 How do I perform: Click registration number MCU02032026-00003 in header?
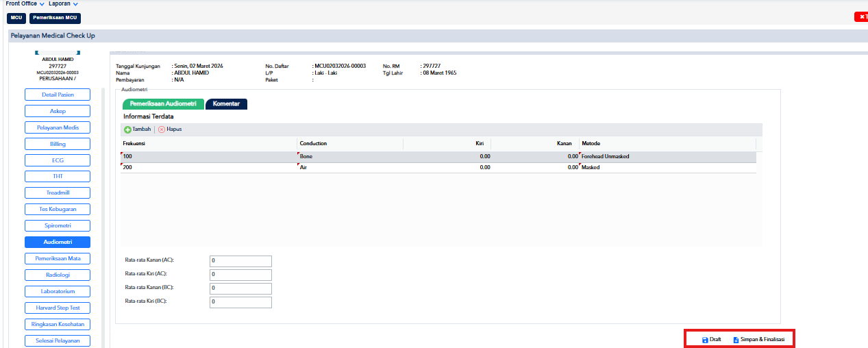click(340, 66)
